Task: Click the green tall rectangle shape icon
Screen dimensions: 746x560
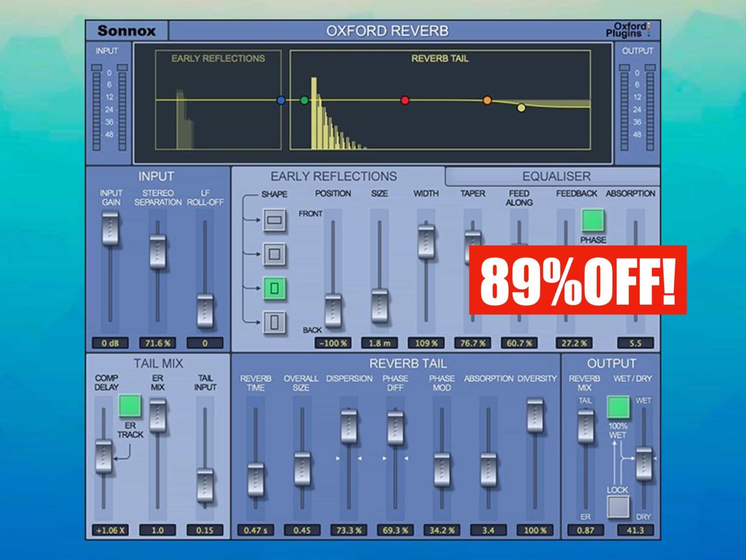Action: point(274,288)
